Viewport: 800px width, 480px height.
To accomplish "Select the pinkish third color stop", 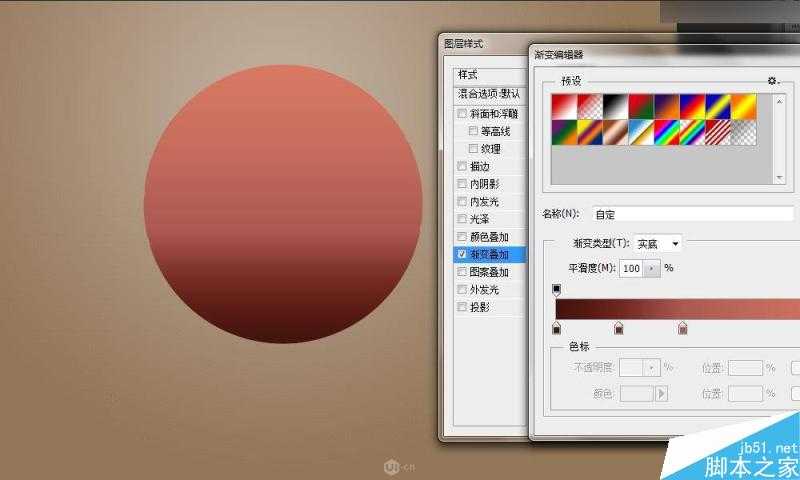I will point(683,328).
